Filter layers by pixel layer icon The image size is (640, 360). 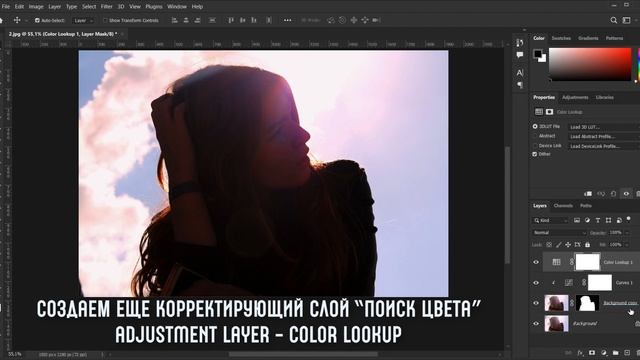pyautogui.click(x=577, y=220)
